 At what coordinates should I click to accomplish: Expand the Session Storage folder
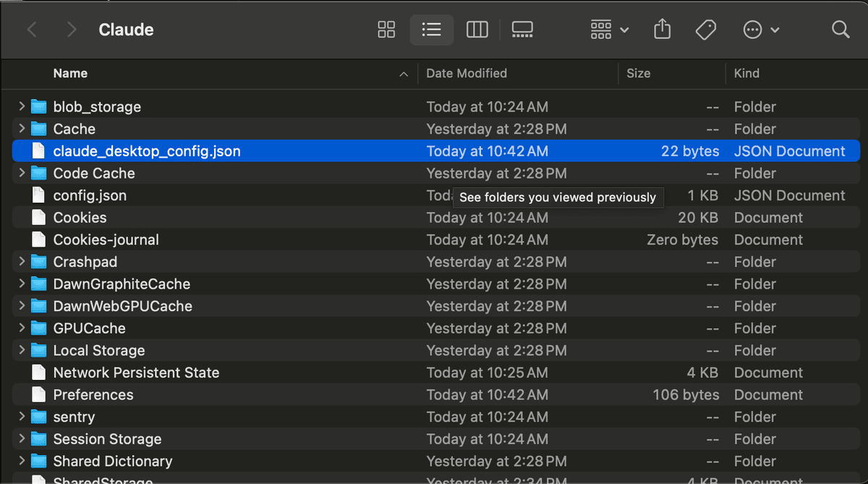[22, 439]
